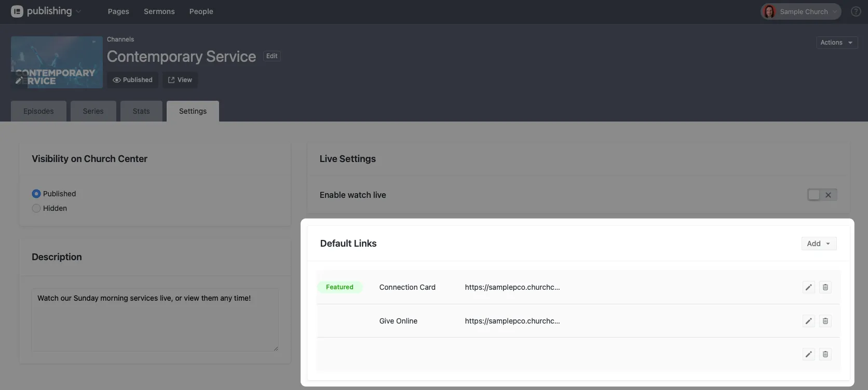Toggle Enable watch live switch
Viewport: 868px width, 390px height.
(822, 195)
